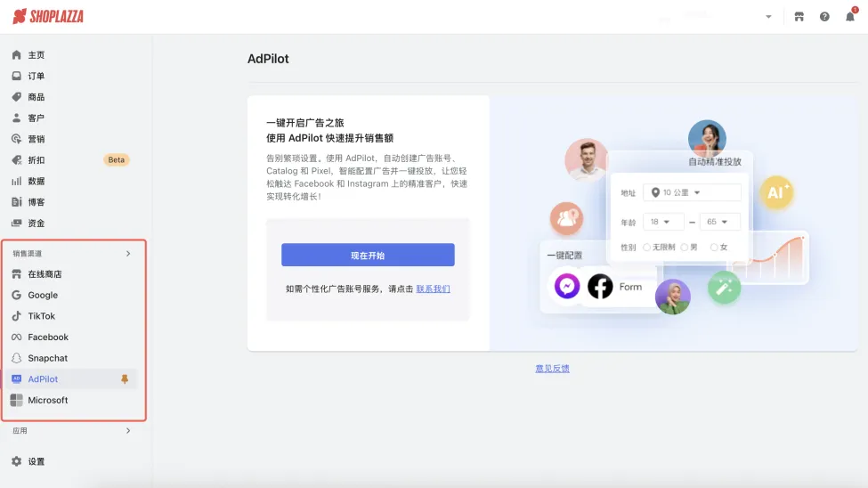Open the 资金 funds icon
868x488 pixels.
(x=17, y=224)
